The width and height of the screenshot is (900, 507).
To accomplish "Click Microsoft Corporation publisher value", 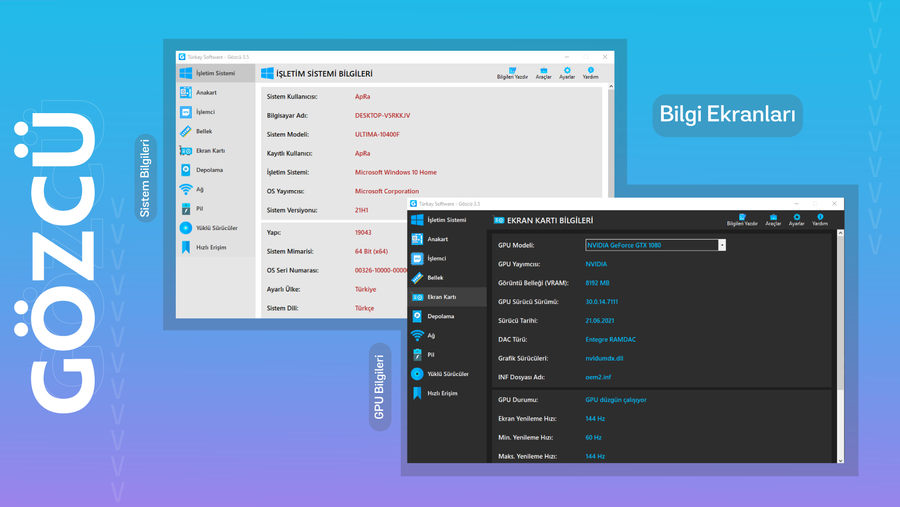I will (387, 191).
